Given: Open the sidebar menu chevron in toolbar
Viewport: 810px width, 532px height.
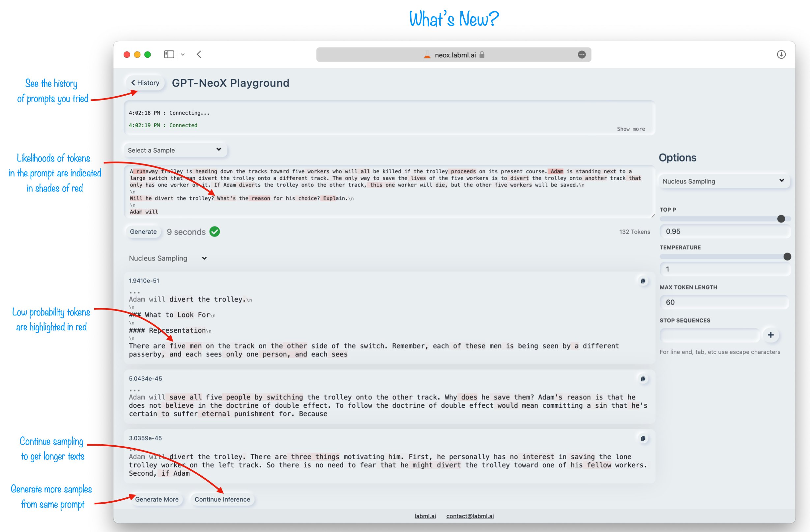Looking at the screenshot, I should [183, 54].
